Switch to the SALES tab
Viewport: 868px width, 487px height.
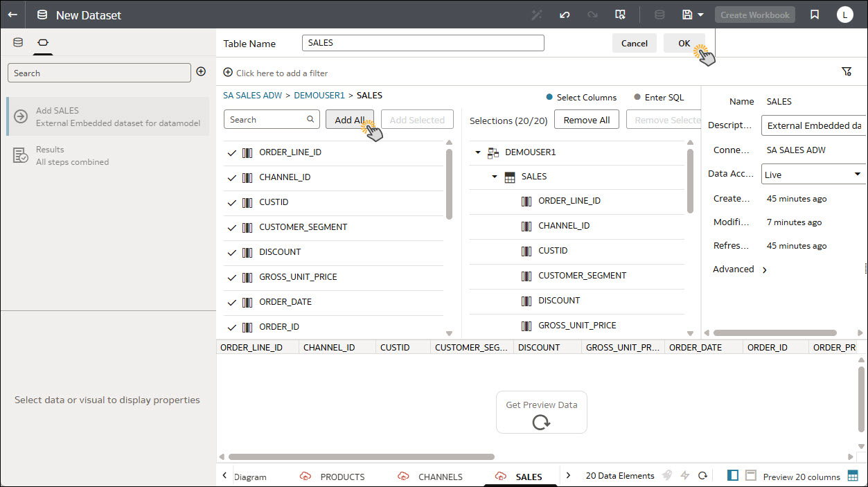[519, 477]
